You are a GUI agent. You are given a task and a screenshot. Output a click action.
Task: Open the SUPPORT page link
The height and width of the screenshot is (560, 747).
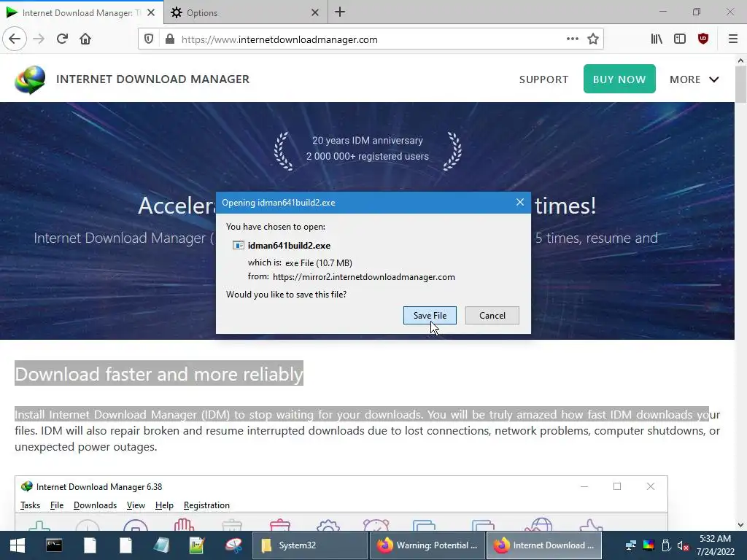543,79
